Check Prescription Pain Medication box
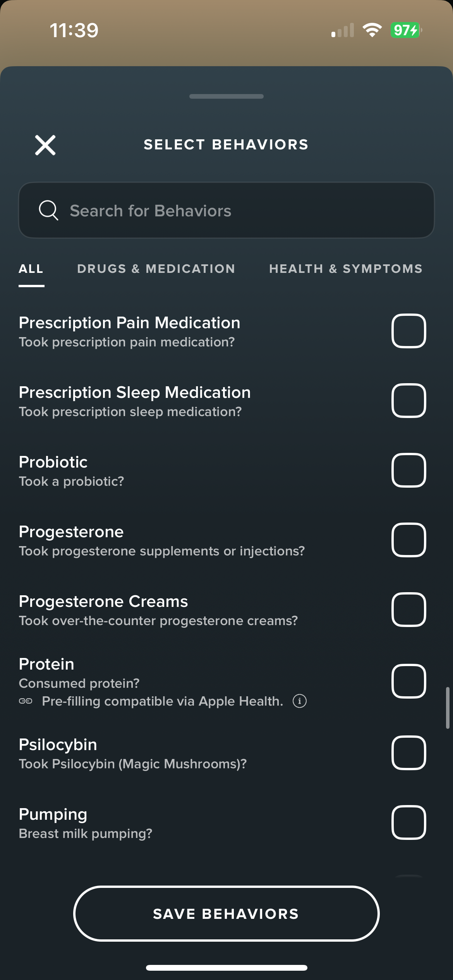This screenshot has height=980, width=453. point(409,331)
